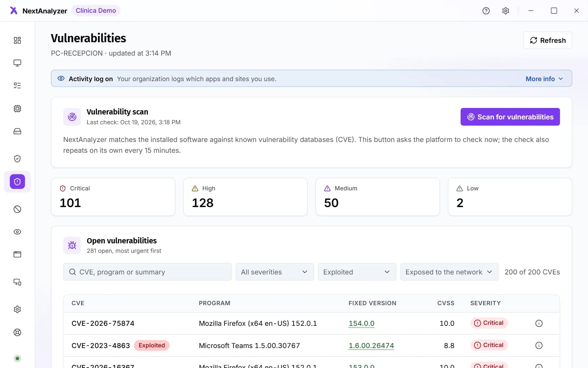Select the active vulnerabilities shield icon
The width and height of the screenshot is (588, 368).
point(17,182)
